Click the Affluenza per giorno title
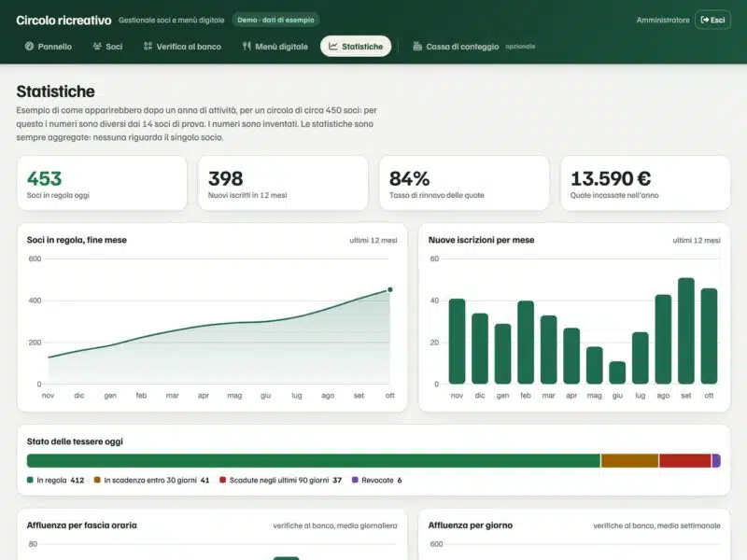This screenshot has height=560, width=747. [x=471, y=525]
